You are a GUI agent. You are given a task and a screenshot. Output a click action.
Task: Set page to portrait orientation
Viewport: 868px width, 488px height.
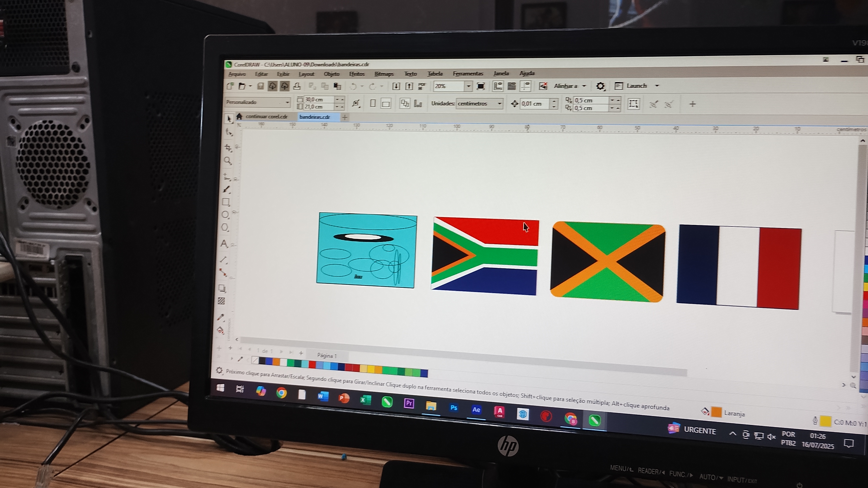click(373, 103)
